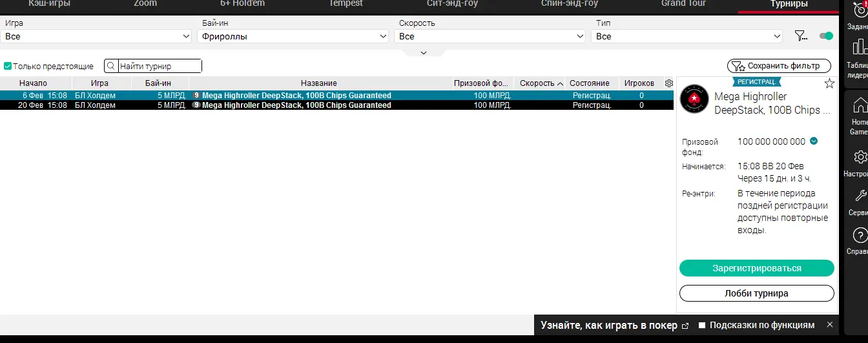The image size is (868, 343).
Task: Open the advanced filter funnel icon
Action: click(x=801, y=36)
